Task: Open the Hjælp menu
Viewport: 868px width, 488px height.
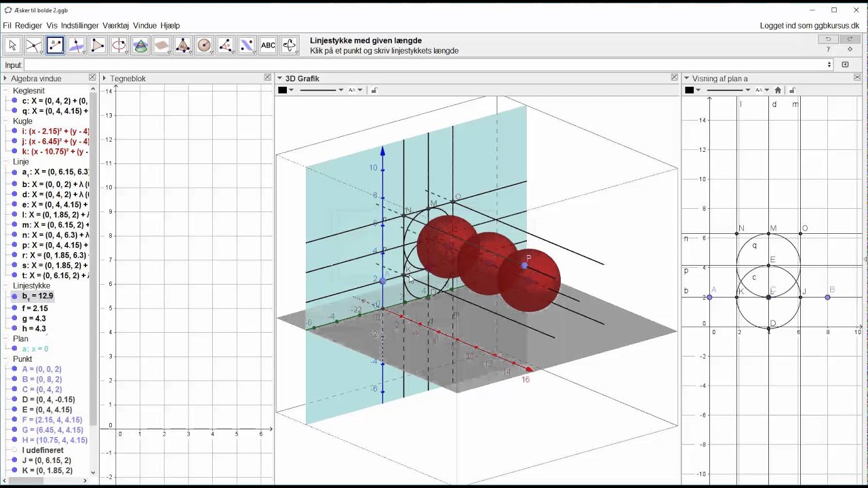Action: click(x=170, y=26)
